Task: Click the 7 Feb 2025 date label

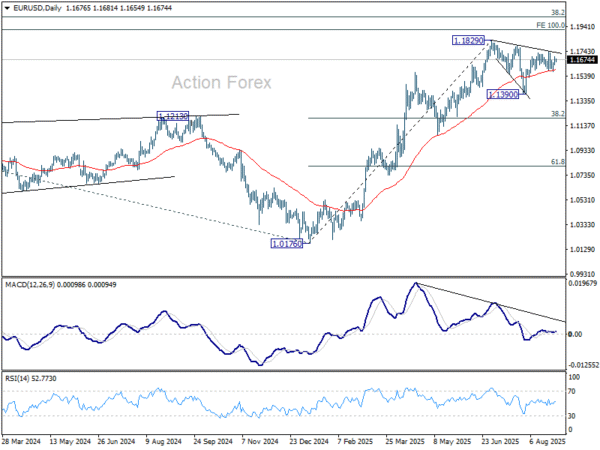Action: [356, 442]
